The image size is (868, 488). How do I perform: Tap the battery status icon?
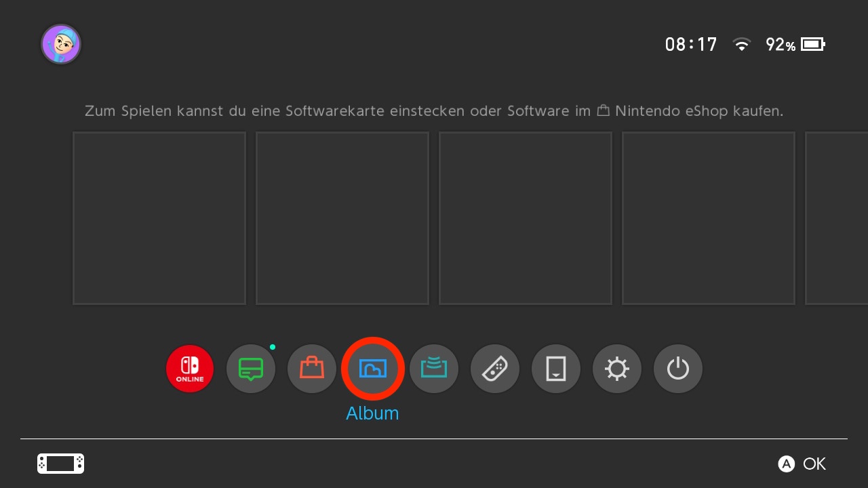812,45
